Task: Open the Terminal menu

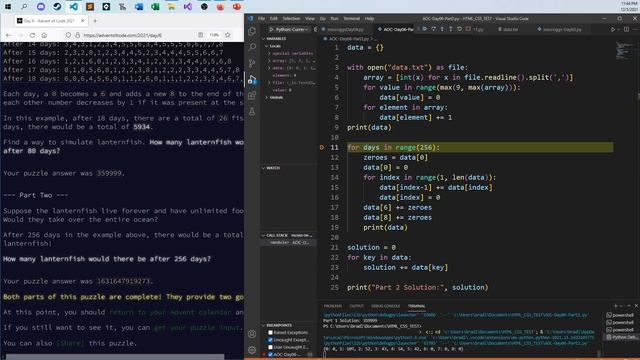Action: tap(351, 19)
